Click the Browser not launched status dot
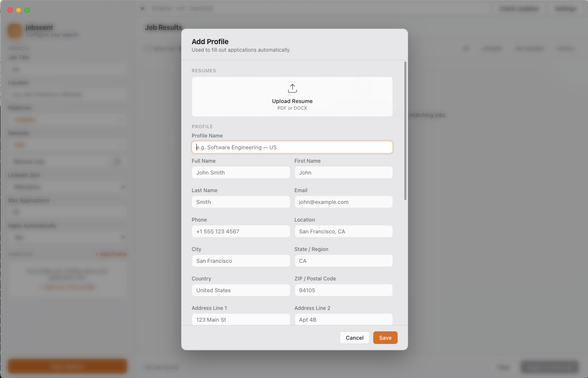 [142, 8]
